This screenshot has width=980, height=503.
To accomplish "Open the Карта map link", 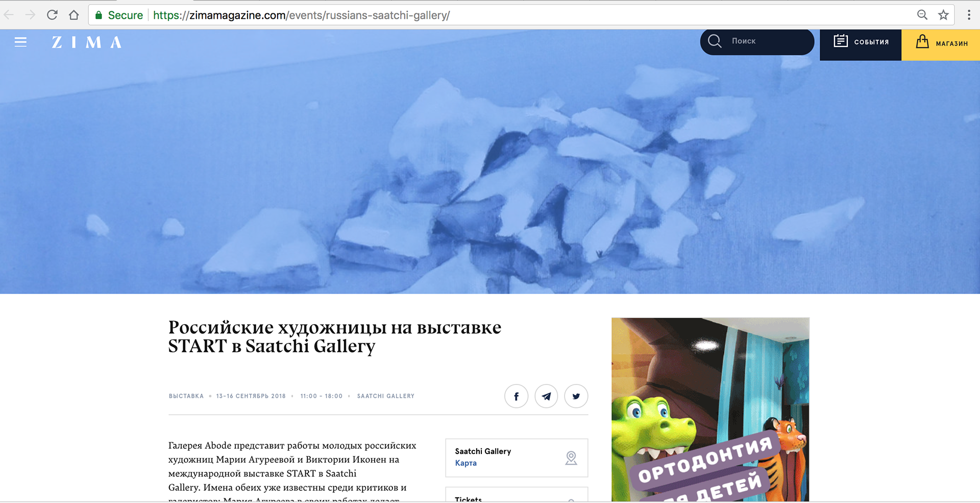I will [466, 463].
